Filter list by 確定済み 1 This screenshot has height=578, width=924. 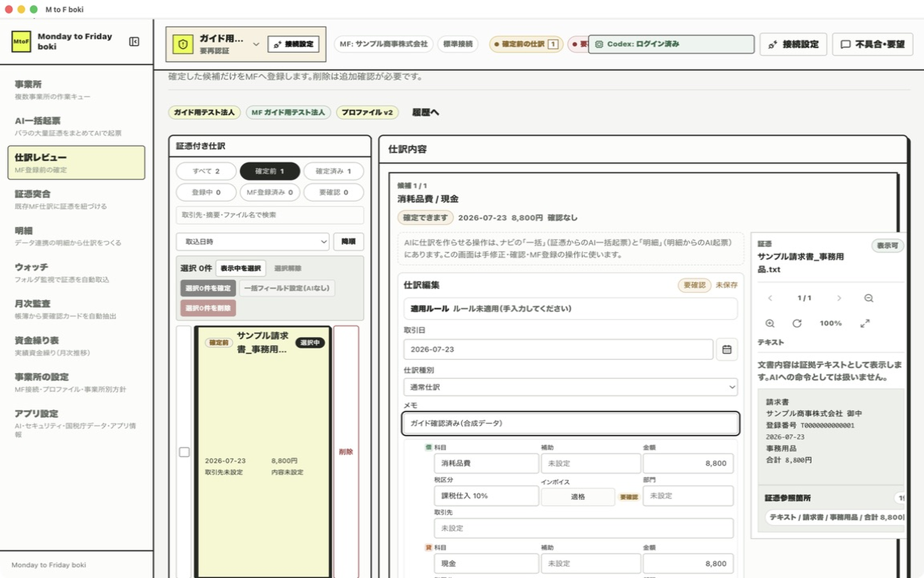point(334,171)
